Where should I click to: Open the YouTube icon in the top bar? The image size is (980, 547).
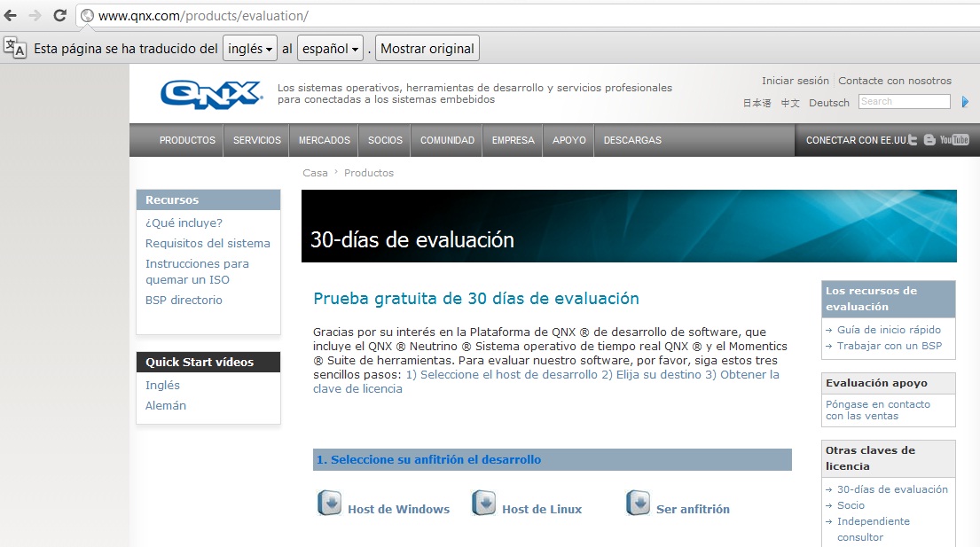[956, 139]
